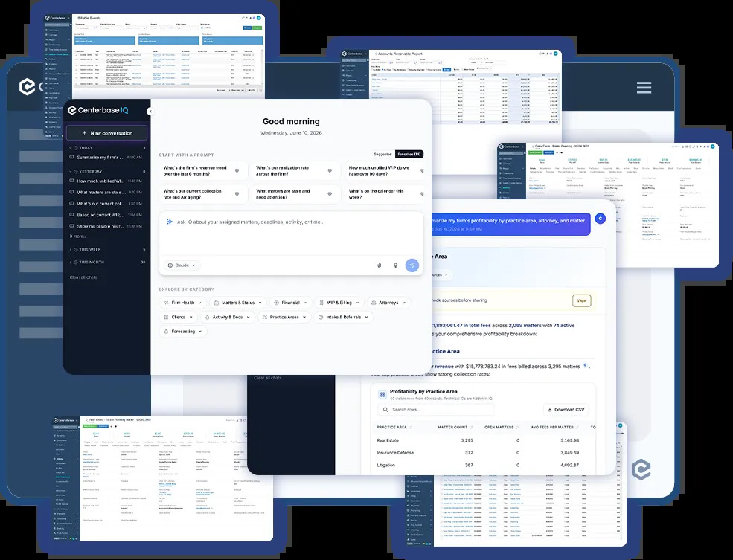Click Centerbase logo at bottom right of page

pos(641,469)
